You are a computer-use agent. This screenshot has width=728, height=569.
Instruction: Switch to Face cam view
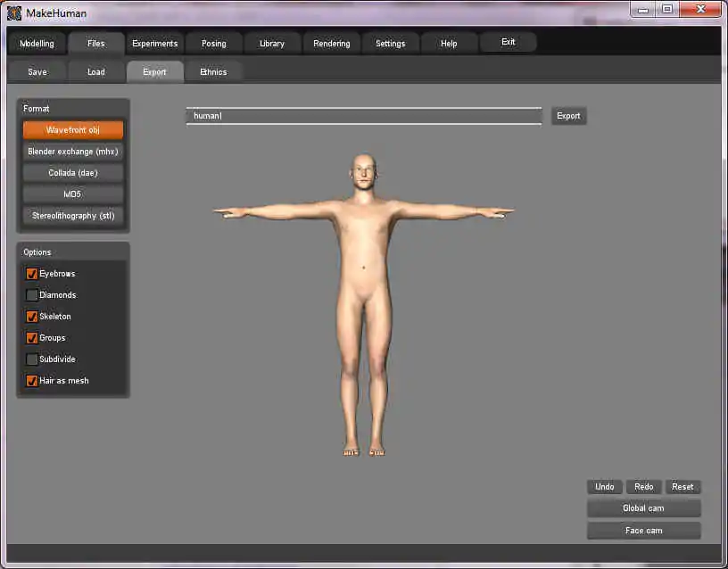pos(643,531)
